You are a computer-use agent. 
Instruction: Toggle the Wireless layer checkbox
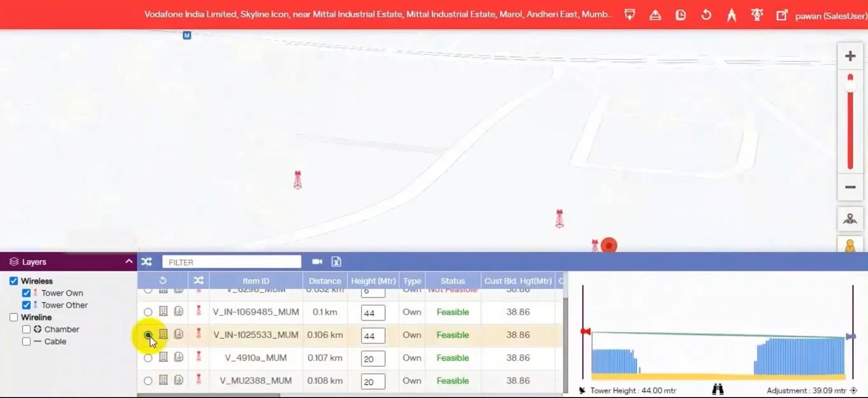tap(14, 281)
